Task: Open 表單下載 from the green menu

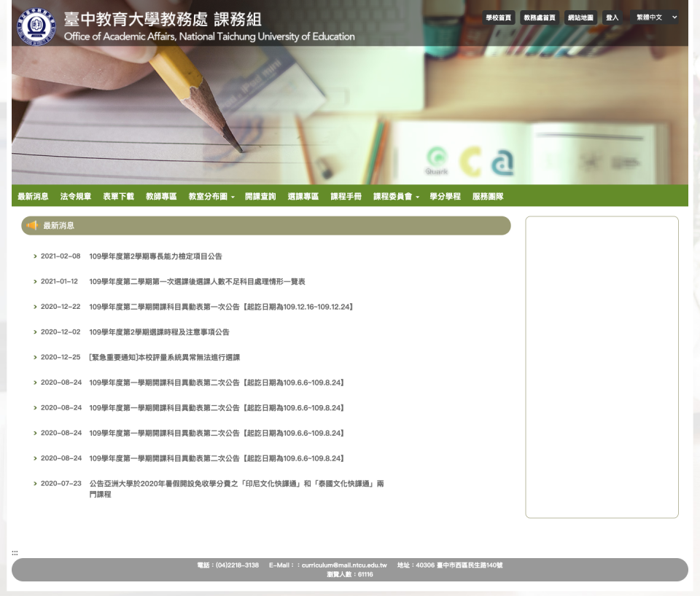Action: tap(118, 197)
